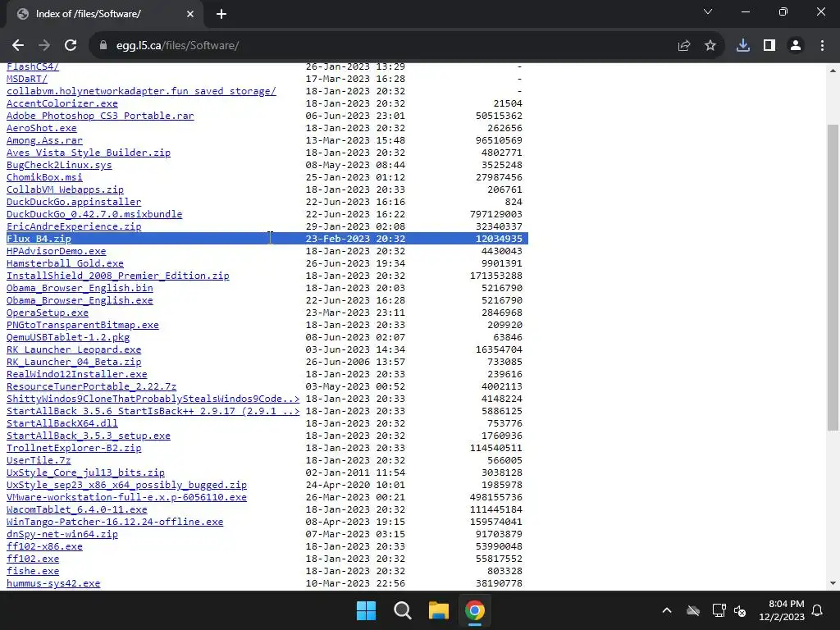Download DuckDuckGo_0.42.7.0.msixbundle
The image size is (840, 630).
(x=94, y=214)
